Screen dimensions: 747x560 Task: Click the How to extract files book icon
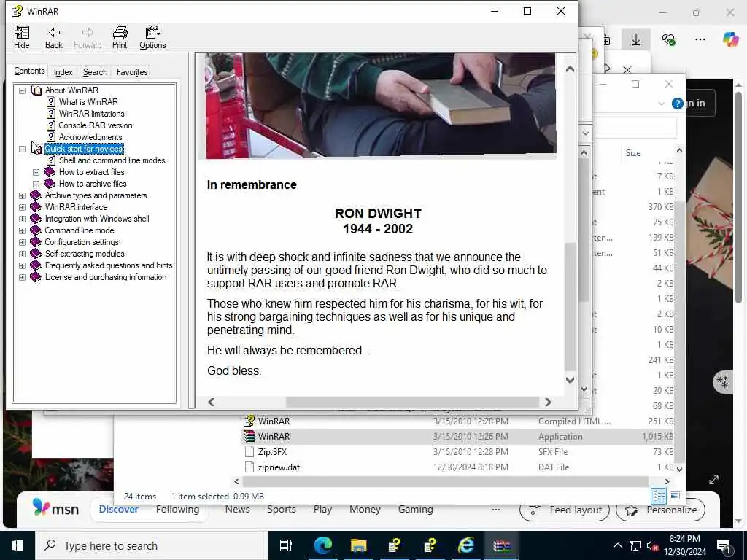point(50,172)
